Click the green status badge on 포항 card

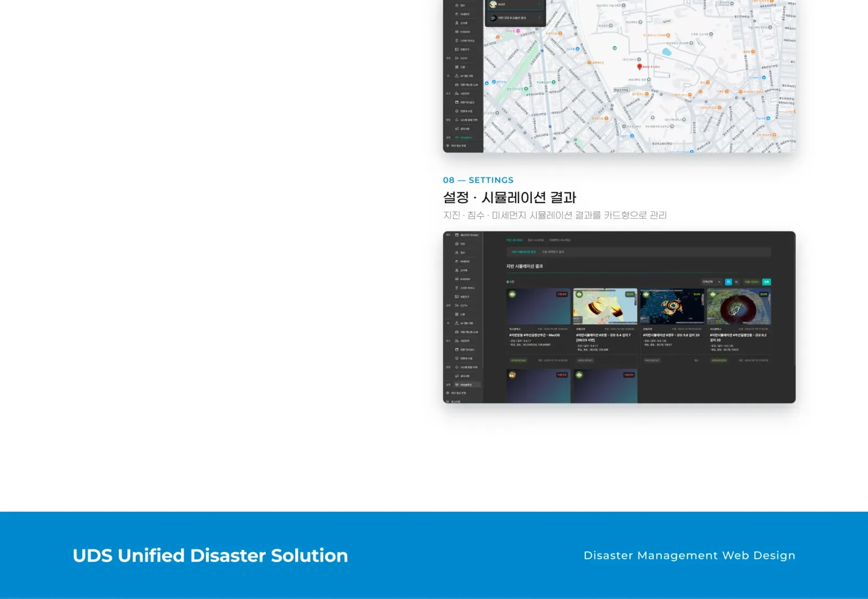point(630,294)
